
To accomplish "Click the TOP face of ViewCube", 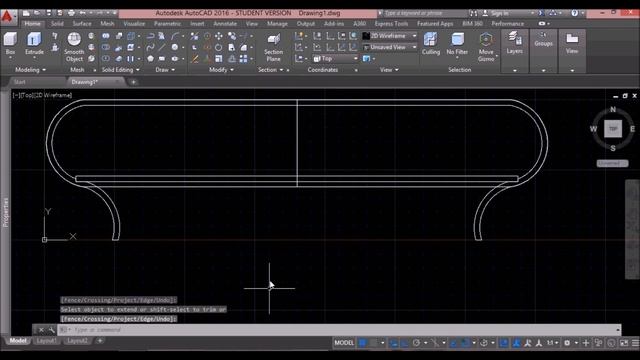I will point(613,129).
